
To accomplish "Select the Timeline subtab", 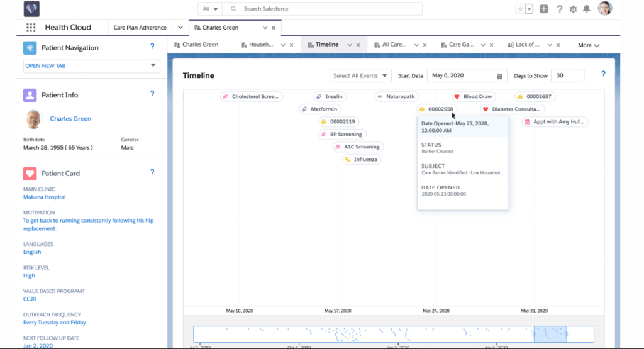I will 323,45.
